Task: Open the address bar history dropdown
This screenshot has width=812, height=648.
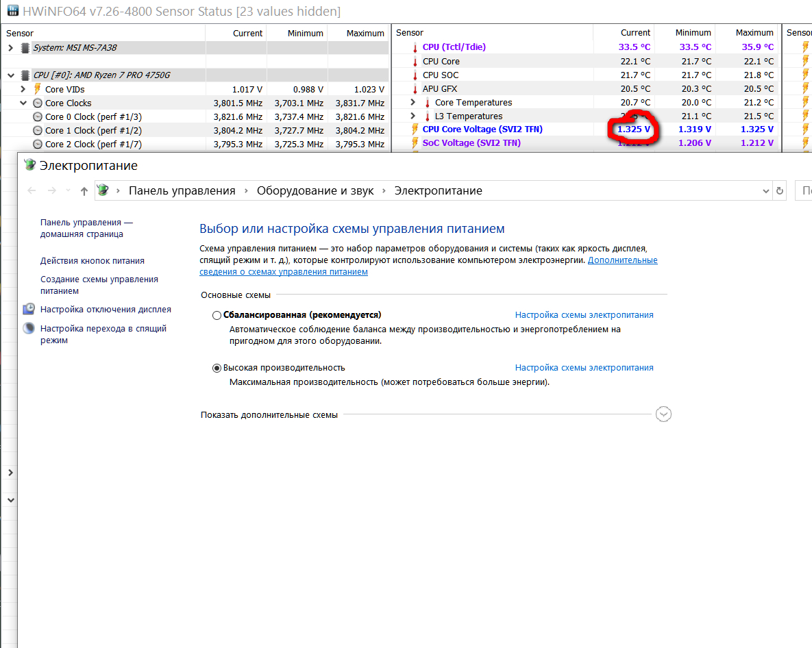Action: coord(766,191)
